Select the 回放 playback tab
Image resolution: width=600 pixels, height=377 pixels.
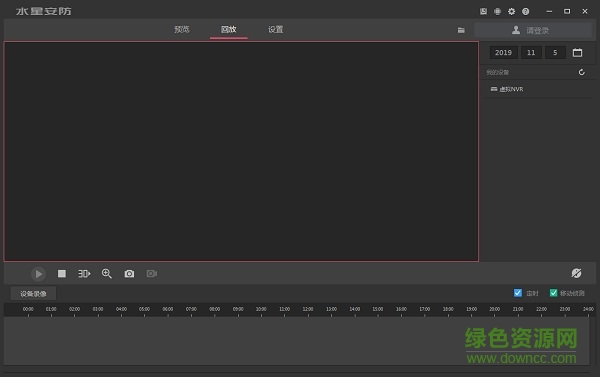pyautogui.click(x=228, y=29)
